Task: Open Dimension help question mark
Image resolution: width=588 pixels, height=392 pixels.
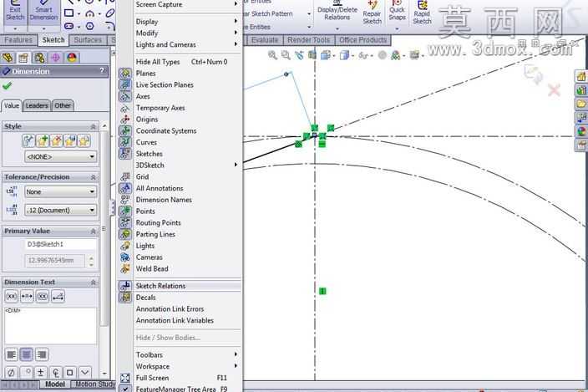Action: [102, 70]
